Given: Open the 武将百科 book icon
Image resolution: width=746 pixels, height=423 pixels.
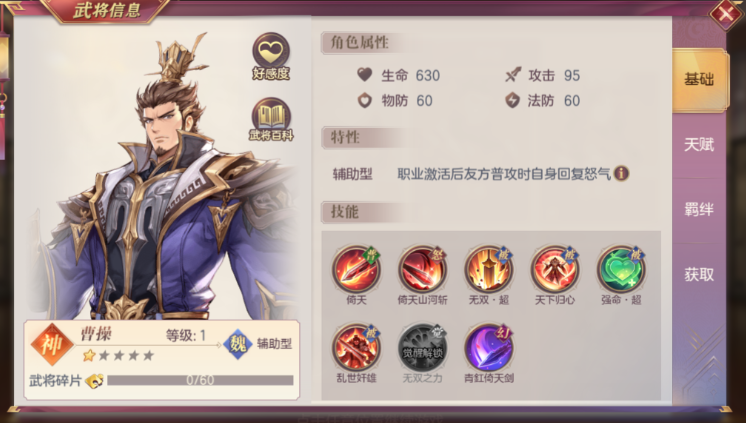Looking at the screenshot, I should 271,119.
